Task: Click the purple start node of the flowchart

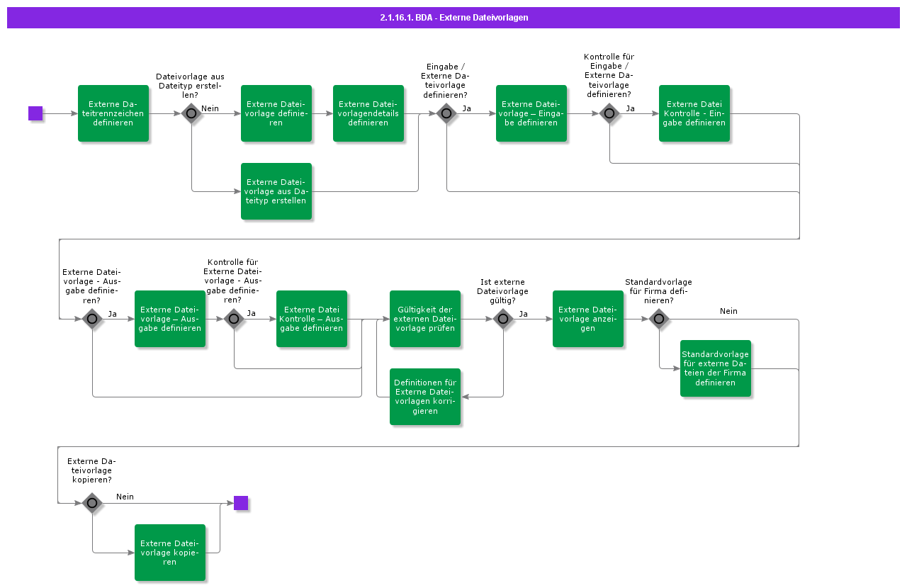Action: point(35,113)
